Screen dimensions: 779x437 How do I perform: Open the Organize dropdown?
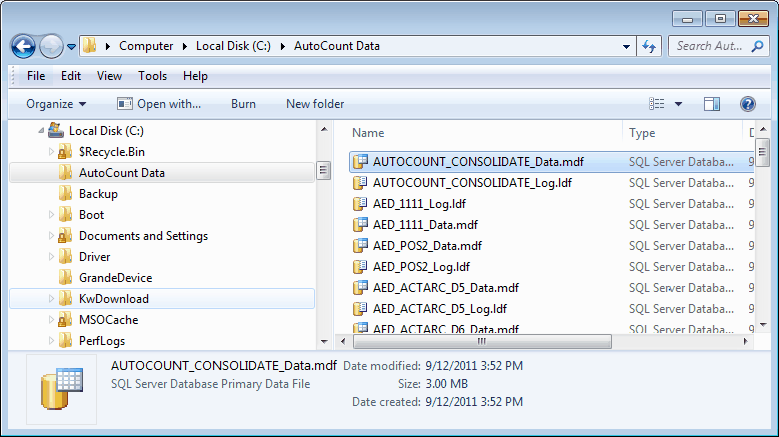(x=56, y=104)
